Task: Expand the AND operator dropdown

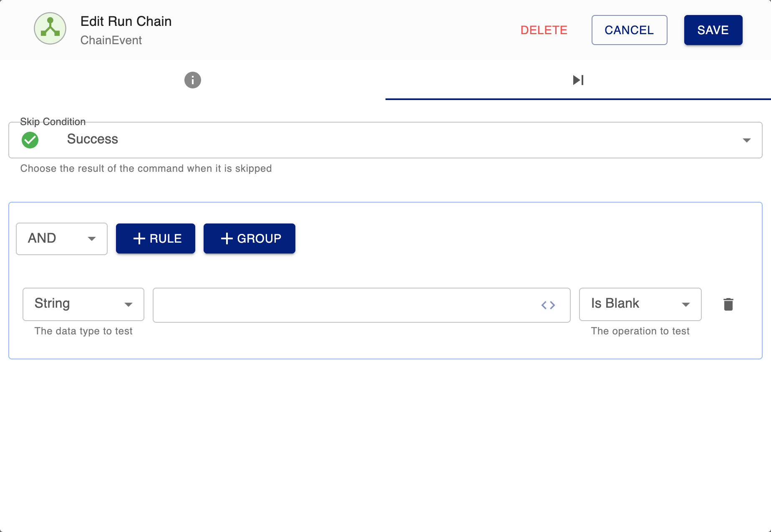Action: [x=92, y=238]
